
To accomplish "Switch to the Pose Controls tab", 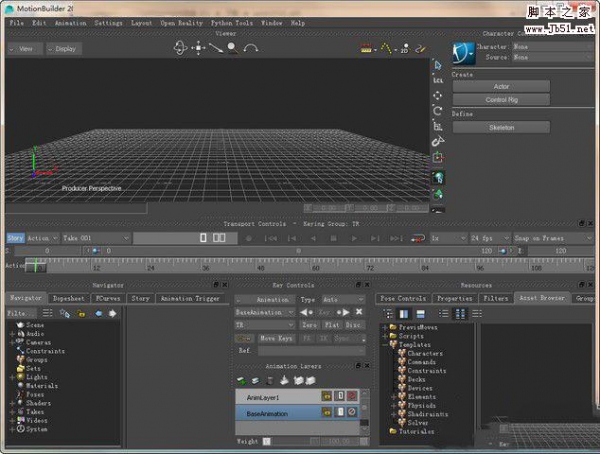I will click(403, 298).
